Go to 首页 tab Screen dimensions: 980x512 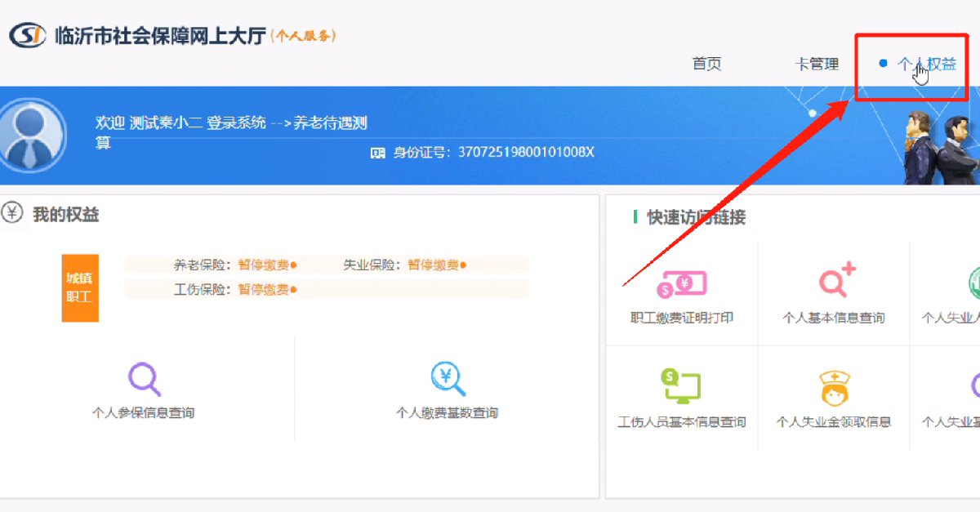point(707,64)
